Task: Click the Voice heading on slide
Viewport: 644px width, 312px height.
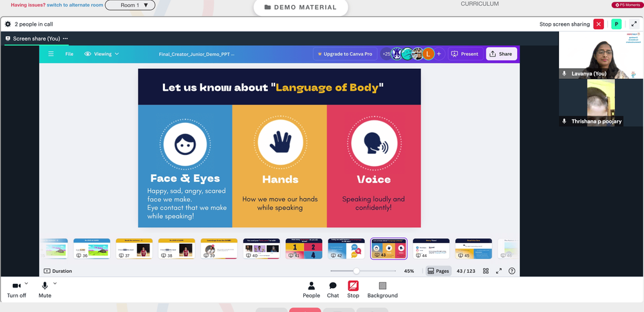Action: (x=374, y=179)
